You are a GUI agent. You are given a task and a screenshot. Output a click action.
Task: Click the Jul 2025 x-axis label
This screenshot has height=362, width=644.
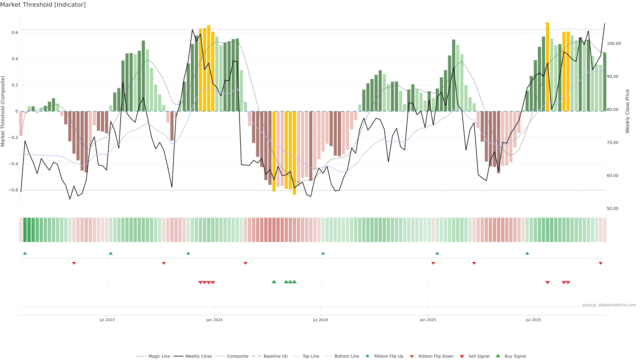click(533, 320)
